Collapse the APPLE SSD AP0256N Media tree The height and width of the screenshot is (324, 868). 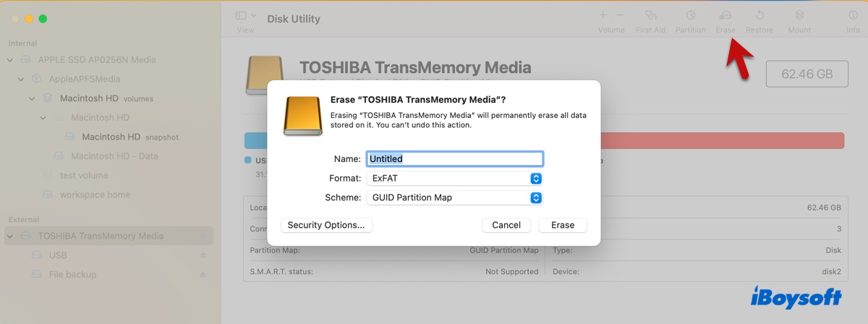10,60
